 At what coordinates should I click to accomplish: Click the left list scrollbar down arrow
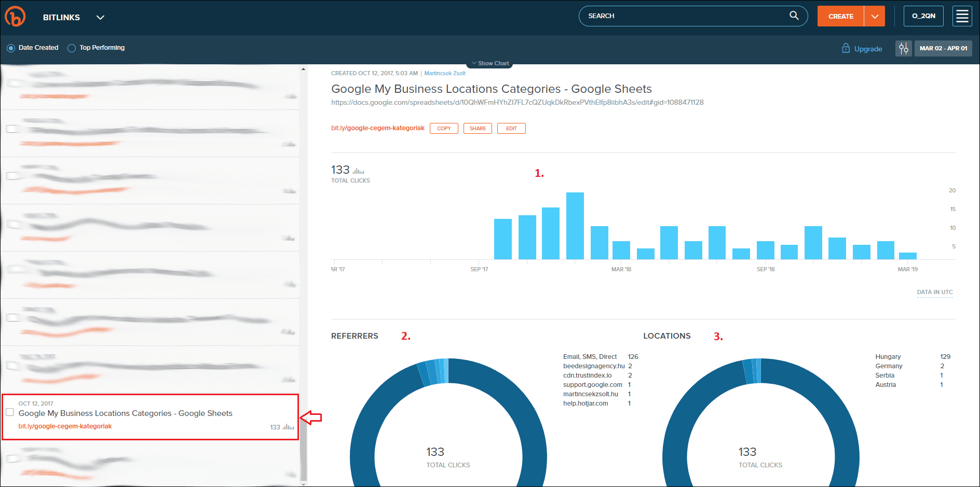coord(303,484)
